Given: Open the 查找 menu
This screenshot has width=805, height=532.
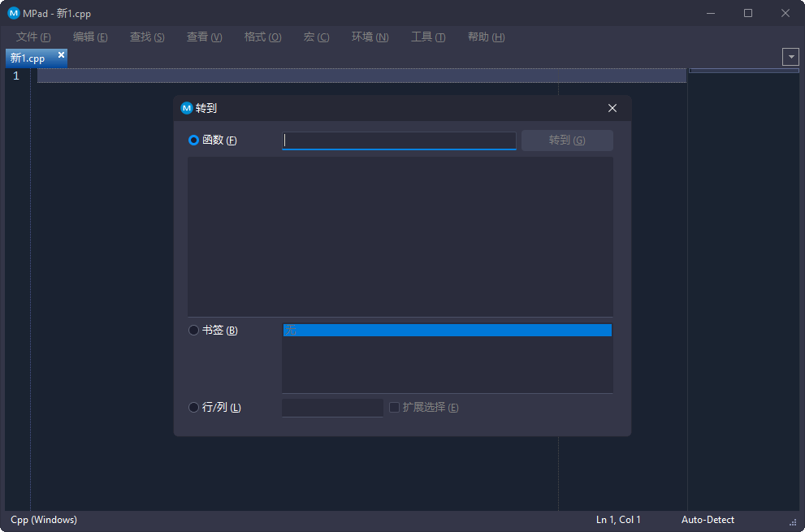Looking at the screenshot, I should point(146,37).
